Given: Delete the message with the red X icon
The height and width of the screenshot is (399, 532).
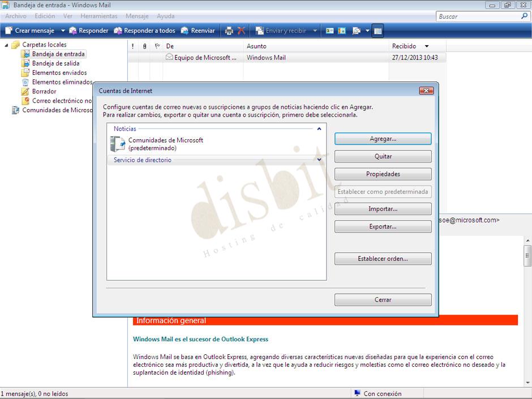Looking at the screenshot, I should (x=242, y=31).
